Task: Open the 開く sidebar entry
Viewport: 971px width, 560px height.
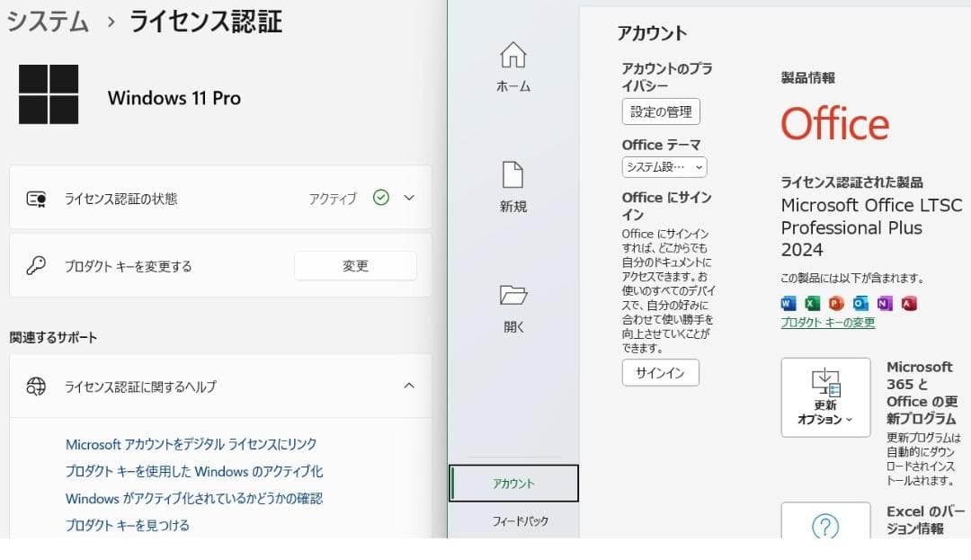Action: coord(512,310)
